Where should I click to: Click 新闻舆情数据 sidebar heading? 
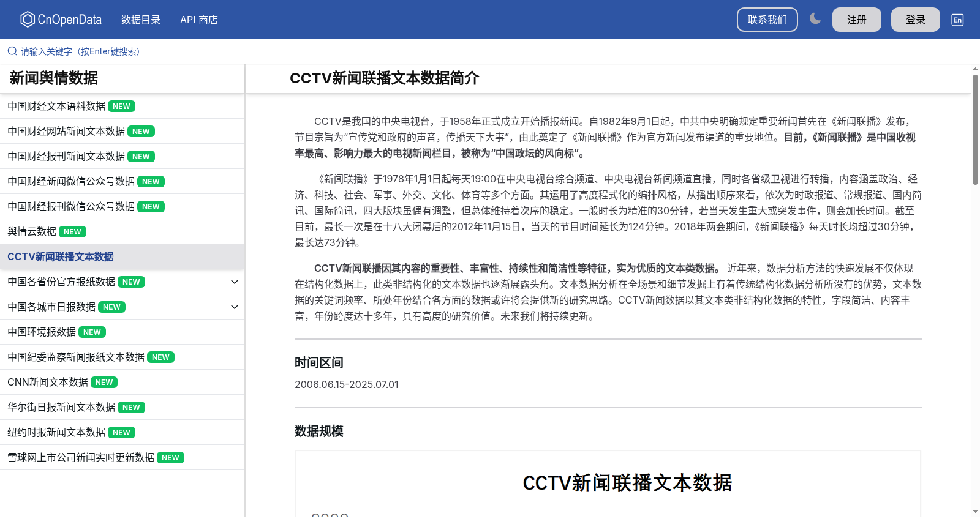click(x=54, y=78)
